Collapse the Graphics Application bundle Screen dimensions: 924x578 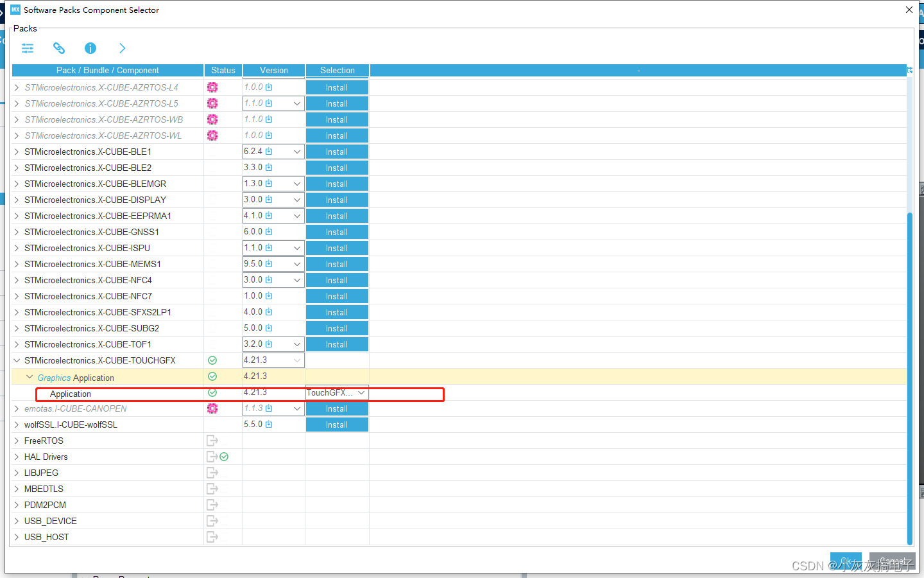pos(30,377)
